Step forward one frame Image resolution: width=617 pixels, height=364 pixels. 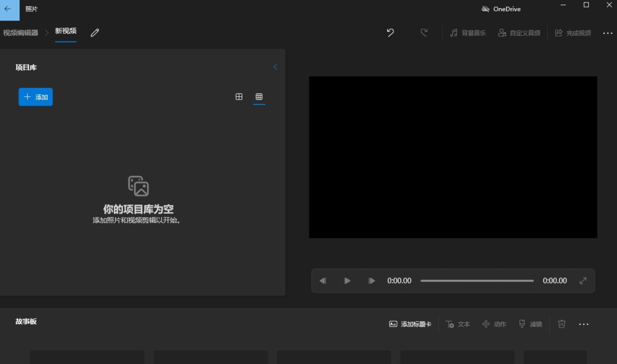[x=372, y=281]
